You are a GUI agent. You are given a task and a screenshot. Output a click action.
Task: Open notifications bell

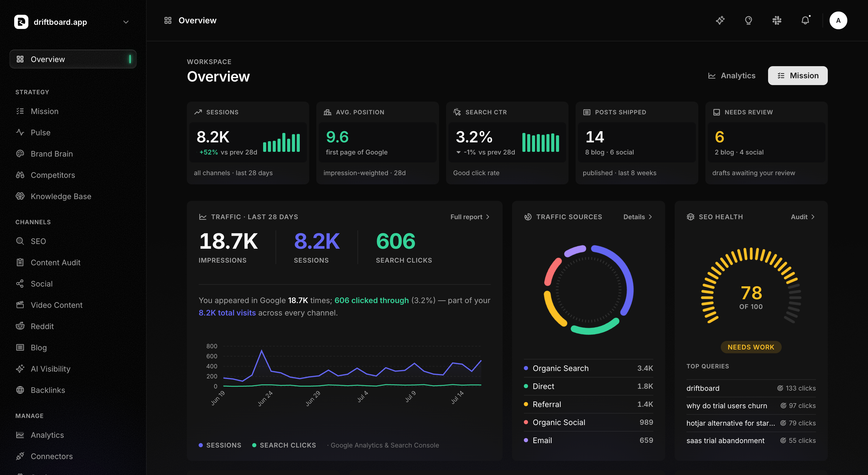point(805,21)
